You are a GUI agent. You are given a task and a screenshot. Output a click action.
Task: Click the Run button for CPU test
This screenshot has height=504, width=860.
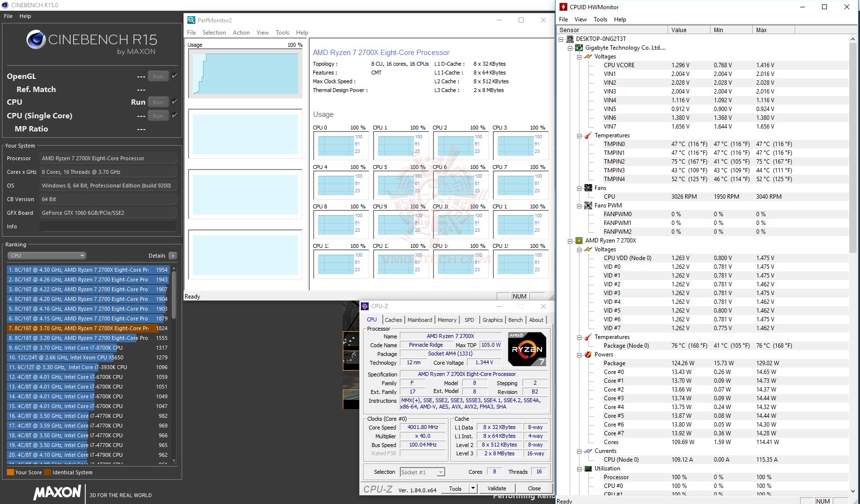pos(158,102)
